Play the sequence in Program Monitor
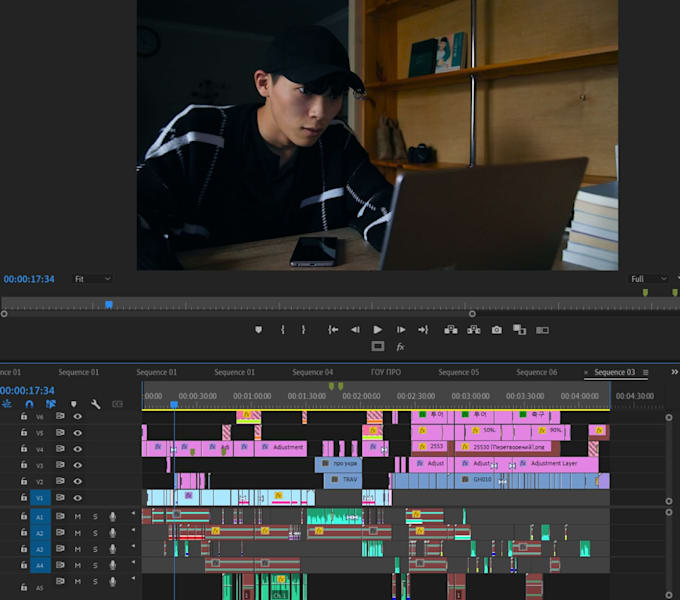 pyautogui.click(x=378, y=330)
